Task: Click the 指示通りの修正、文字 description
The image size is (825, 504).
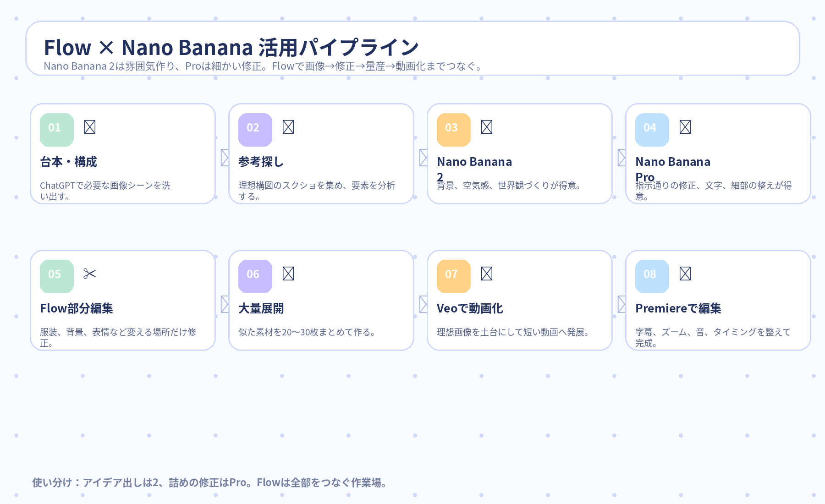Action: [x=714, y=191]
